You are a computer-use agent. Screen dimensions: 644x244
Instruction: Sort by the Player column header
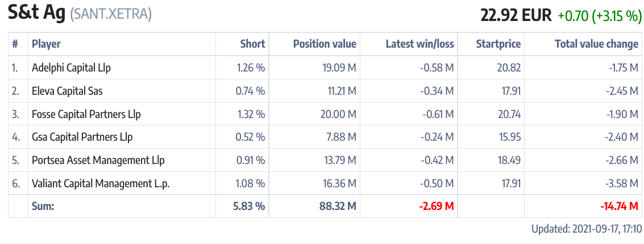(x=46, y=44)
